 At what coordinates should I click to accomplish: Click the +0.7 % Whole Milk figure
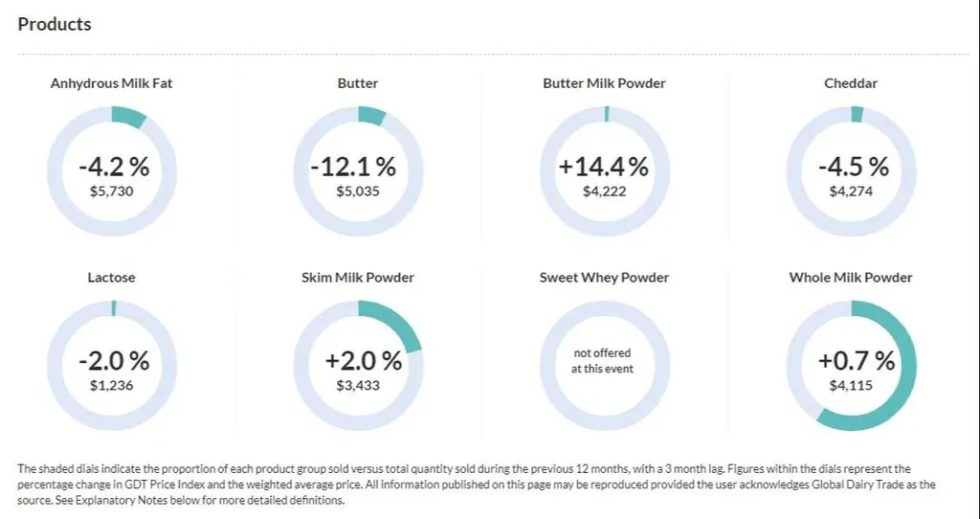[x=857, y=361]
